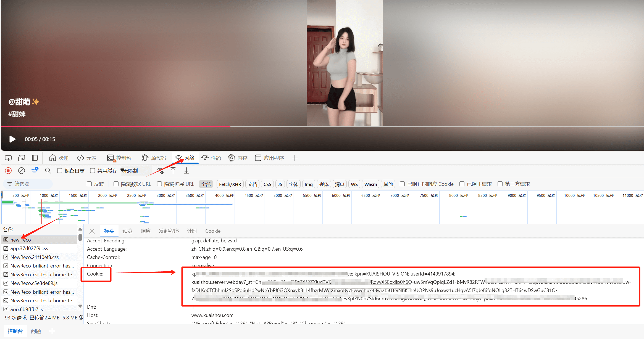
Task: Filter requests by 字体 fonts
Action: click(293, 184)
